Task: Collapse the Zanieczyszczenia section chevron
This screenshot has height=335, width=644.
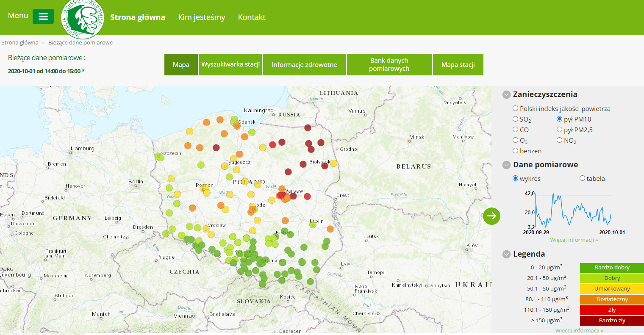Action: coord(506,95)
